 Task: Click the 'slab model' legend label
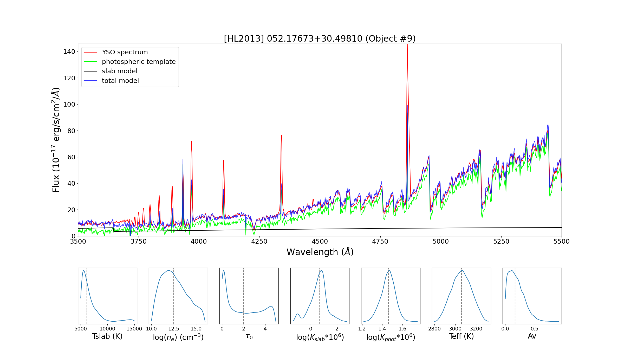120,71
